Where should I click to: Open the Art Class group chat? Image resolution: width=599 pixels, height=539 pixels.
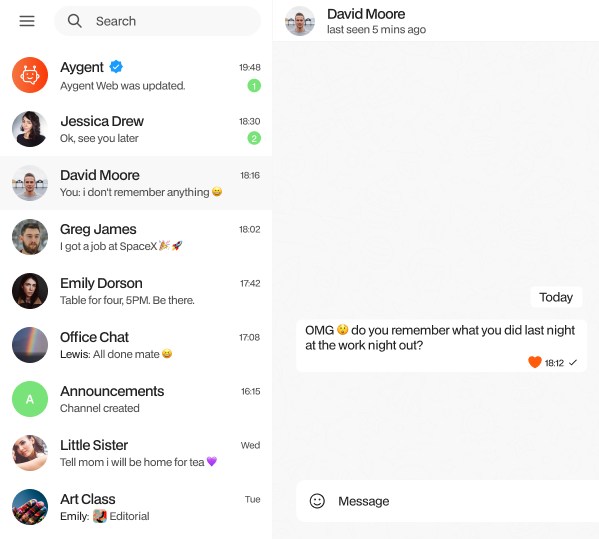tap(136, 507)
